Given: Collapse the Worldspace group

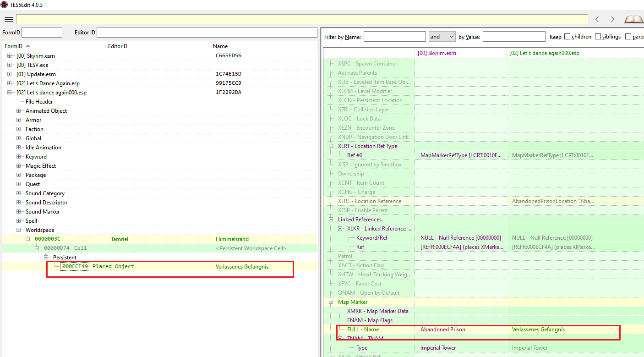Looking at the screenshot, I should 19,230.
